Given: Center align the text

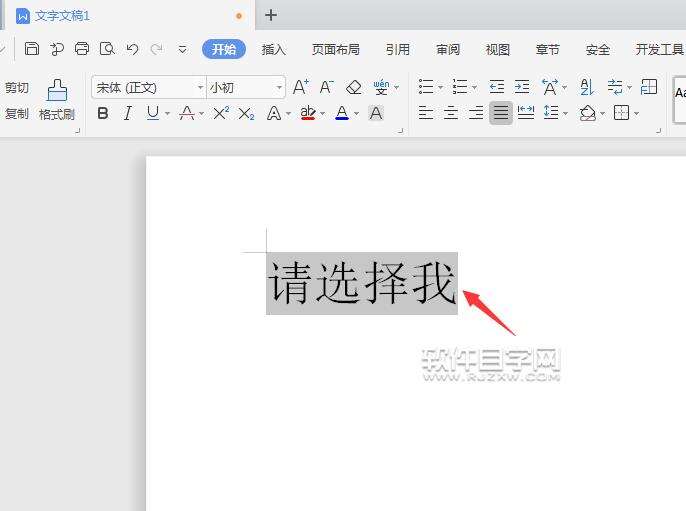Looking at the screenshot, I should 451,113.
